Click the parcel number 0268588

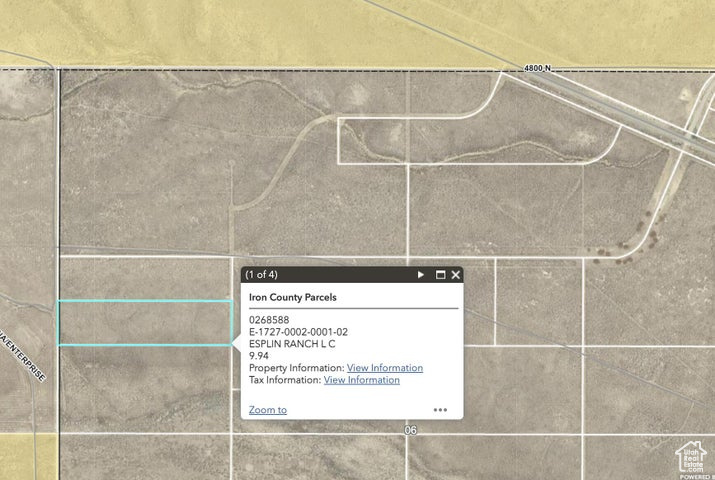269,320
